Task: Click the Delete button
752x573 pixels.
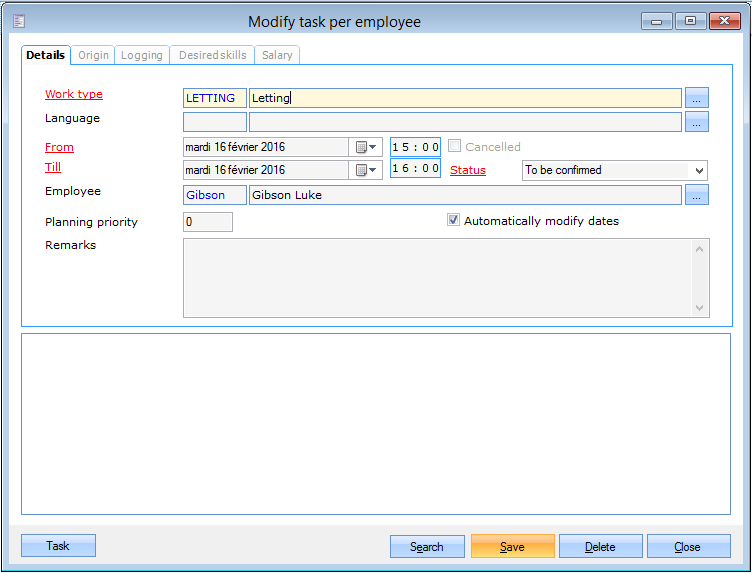Action: coord(600,547)
